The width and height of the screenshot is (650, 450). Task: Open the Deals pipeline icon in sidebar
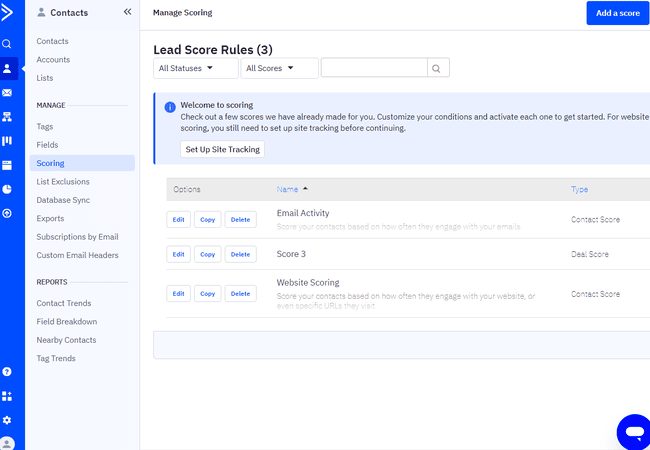(x=7, y=141)
